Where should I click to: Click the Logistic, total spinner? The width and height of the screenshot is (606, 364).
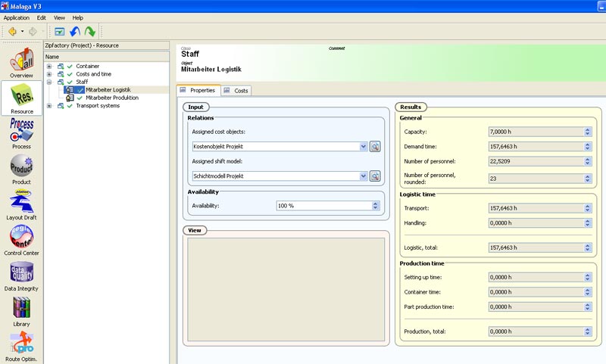tap(588, 247)
